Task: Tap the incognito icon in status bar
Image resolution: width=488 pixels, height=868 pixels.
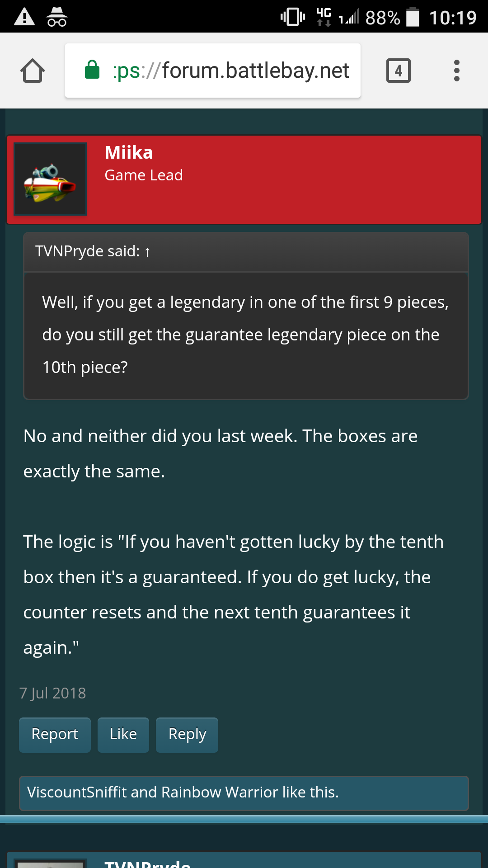Action: click(57, 17)
